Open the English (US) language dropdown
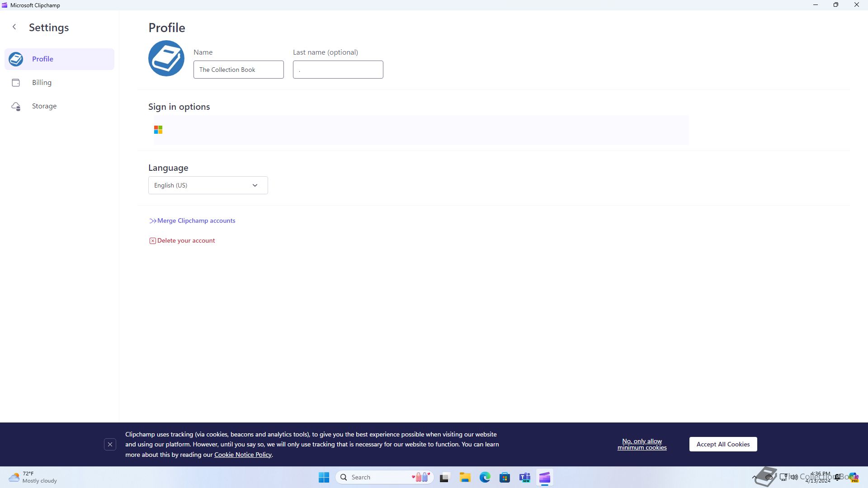This screenshot has height=488, width=868. (x=208, y=185)
